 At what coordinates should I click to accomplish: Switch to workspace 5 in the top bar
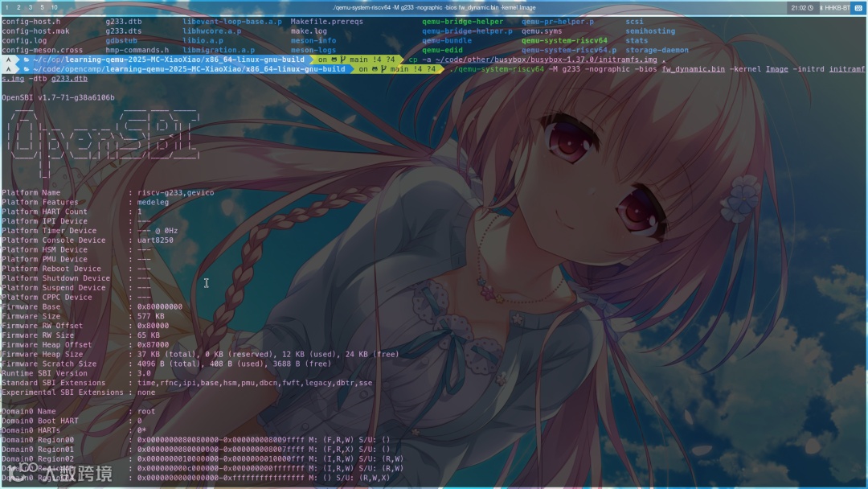(42, 8)
